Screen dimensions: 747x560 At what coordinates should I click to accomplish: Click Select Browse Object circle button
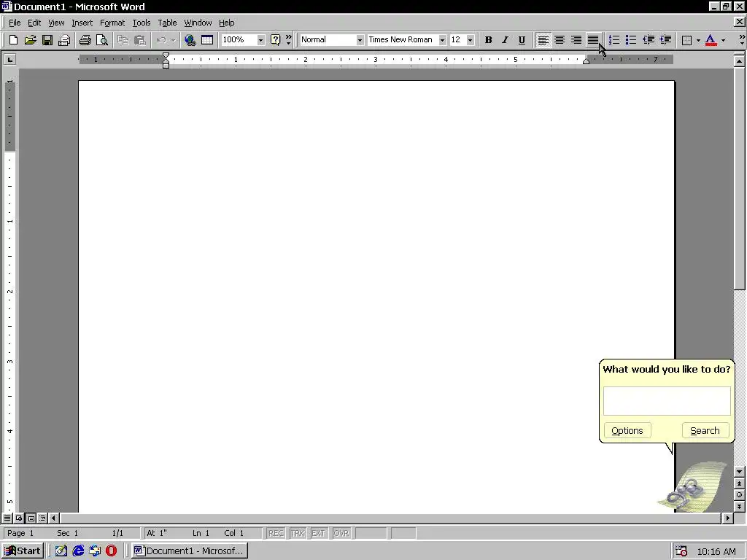[740, 495]
